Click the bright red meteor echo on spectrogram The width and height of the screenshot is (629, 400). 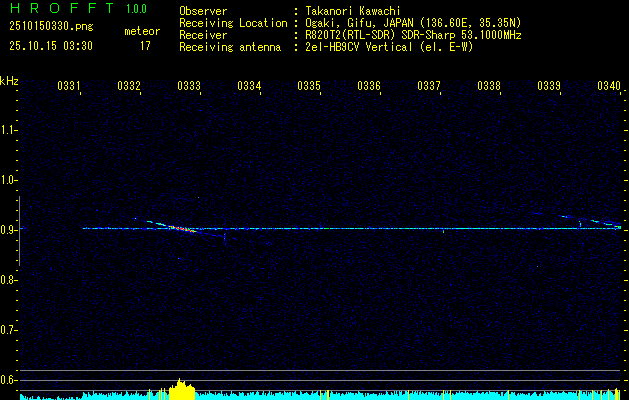183,229
